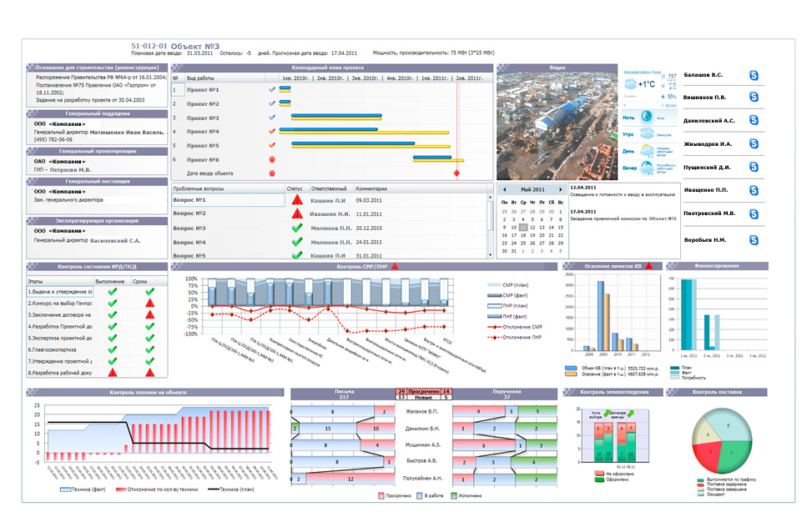
Task: Click the Skype icon next to Иващенко П.П.
Action: coord(754,190)
